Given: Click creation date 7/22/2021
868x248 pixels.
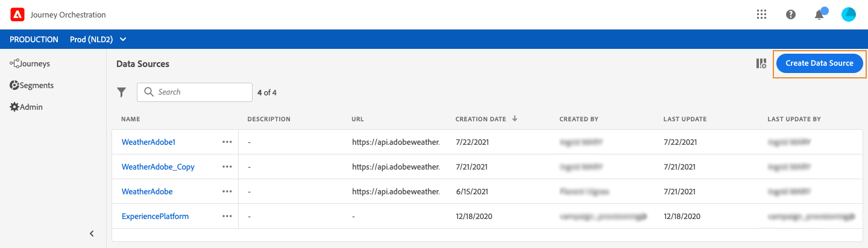Looking at the screenshot, I should [471, 142].
